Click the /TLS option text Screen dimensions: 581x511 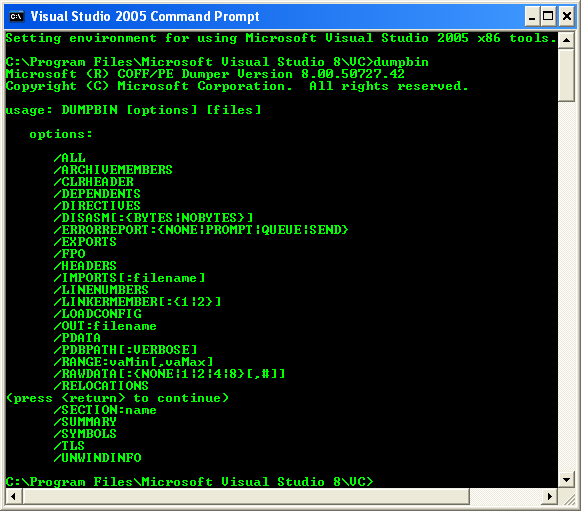click(x=69, y=446)
